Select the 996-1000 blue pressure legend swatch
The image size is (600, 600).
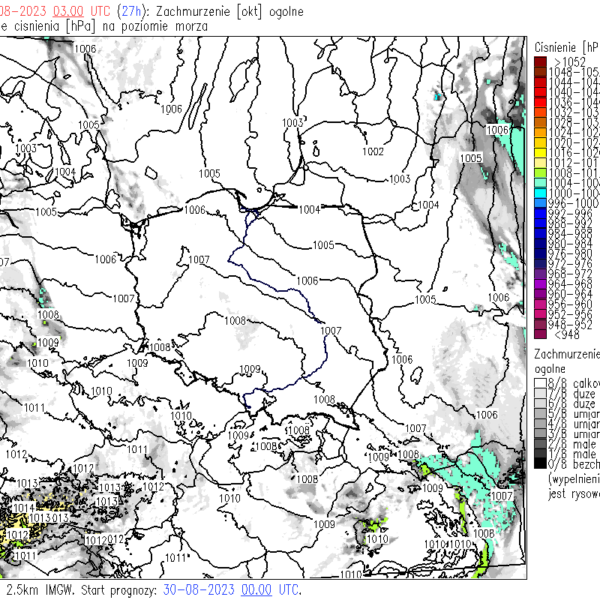coord(541,202)
